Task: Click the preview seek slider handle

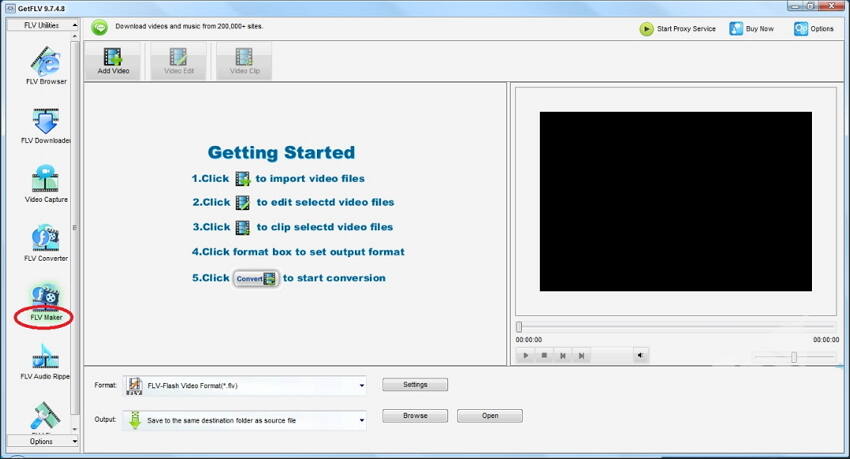Action: [519, 327]
